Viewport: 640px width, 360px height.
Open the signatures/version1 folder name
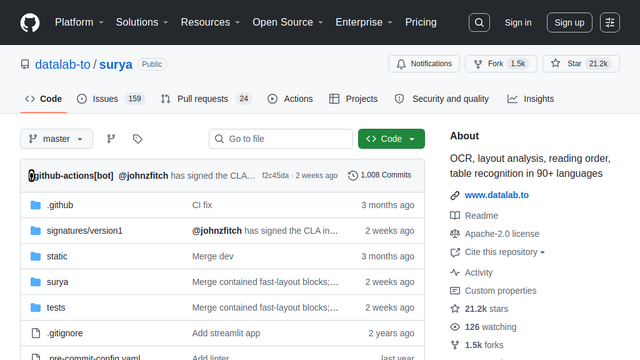[x=84, y=231]
